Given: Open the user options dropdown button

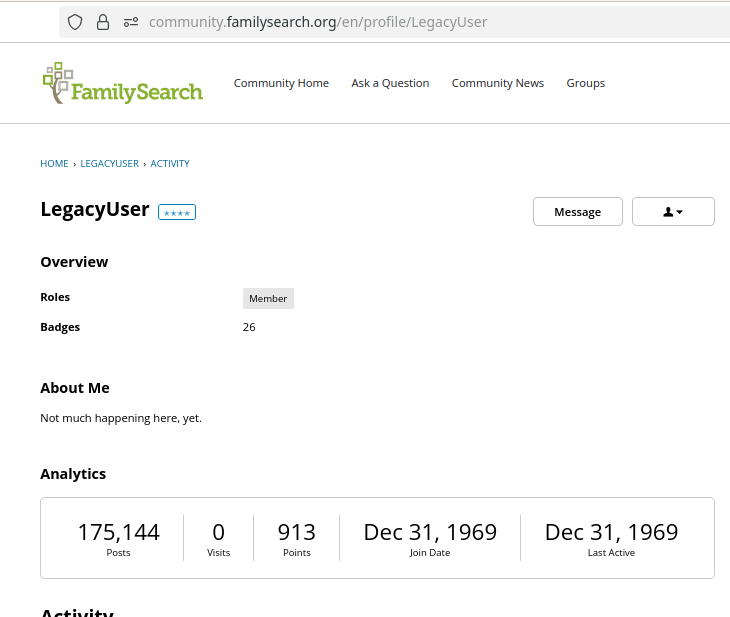Looking at the screenshot, I should [673, 212].
